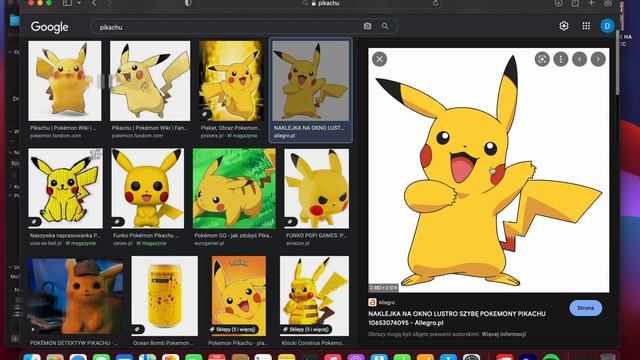
Task: Click the product tag icon on FUNKO POP! amazon thumbnail
Action: tap(290, 222)
